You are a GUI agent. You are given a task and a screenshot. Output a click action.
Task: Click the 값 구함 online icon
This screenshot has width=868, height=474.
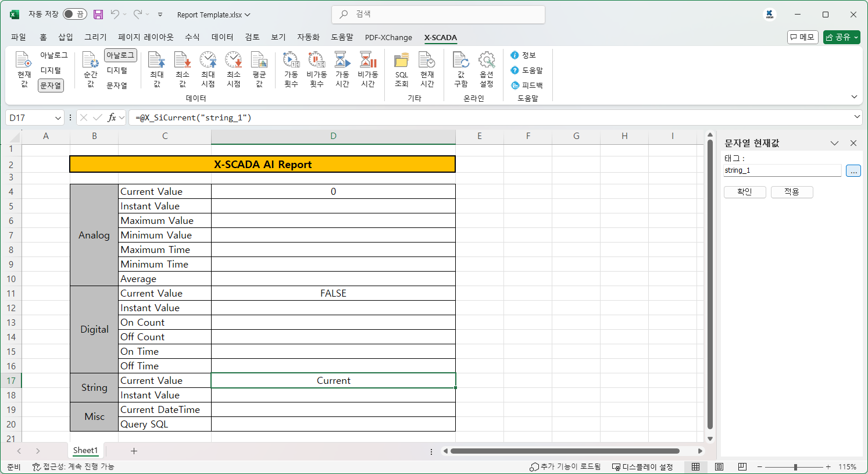[461, 69]
